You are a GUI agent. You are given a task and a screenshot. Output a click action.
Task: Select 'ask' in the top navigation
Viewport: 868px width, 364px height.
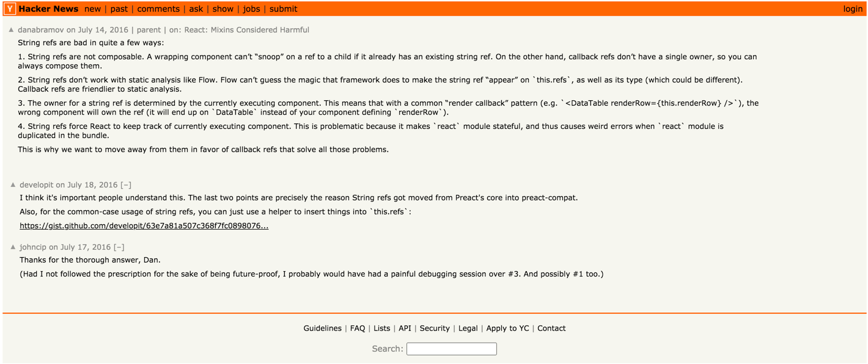196,9
